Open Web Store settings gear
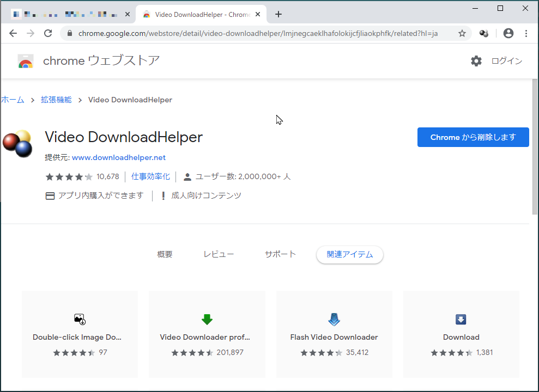Screen dimensions: 539x392 476,61
